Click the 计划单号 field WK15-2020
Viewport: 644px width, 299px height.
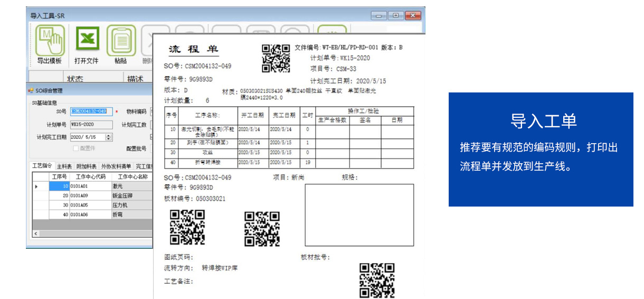(x=91, y=125)
